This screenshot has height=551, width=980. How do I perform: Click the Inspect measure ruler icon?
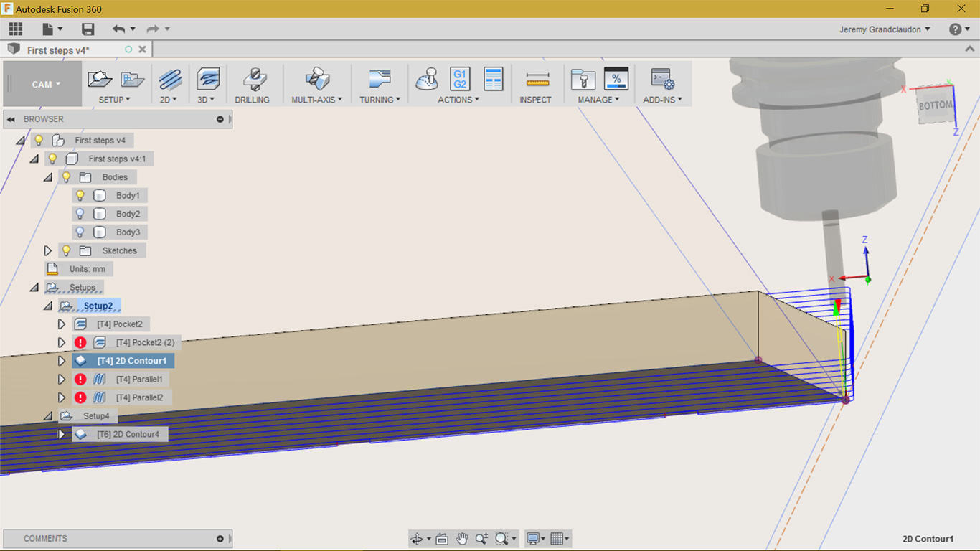537,79
